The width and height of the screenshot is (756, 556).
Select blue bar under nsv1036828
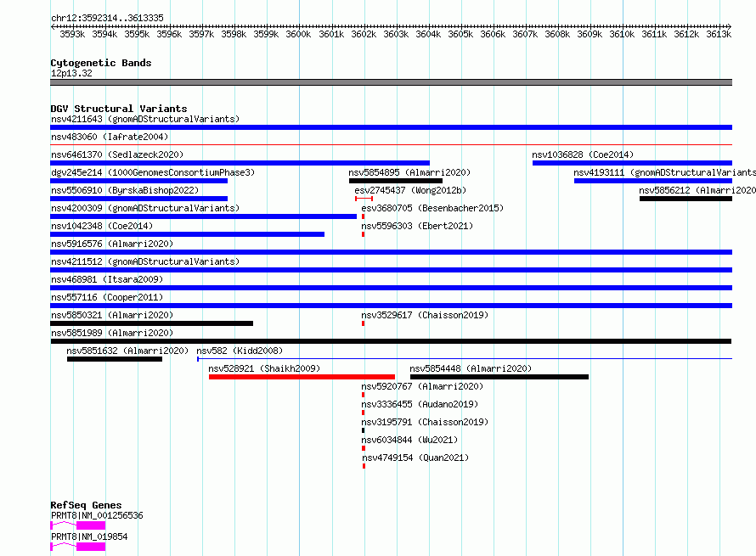click(632, 163)
